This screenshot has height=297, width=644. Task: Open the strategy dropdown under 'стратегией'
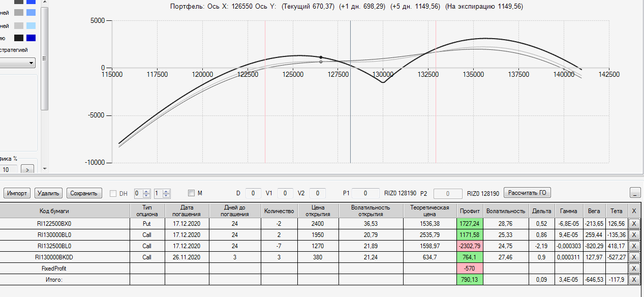[x=18, y=63]
